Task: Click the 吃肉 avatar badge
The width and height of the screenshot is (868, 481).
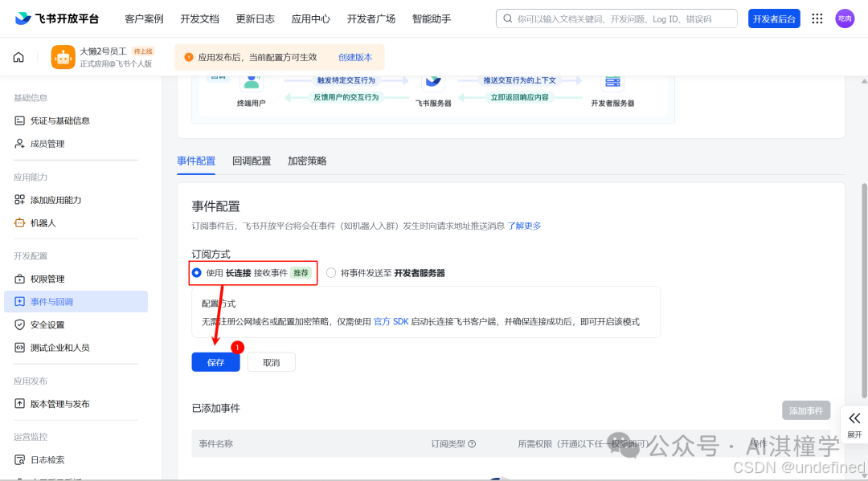Action: [x=845, y=18]
